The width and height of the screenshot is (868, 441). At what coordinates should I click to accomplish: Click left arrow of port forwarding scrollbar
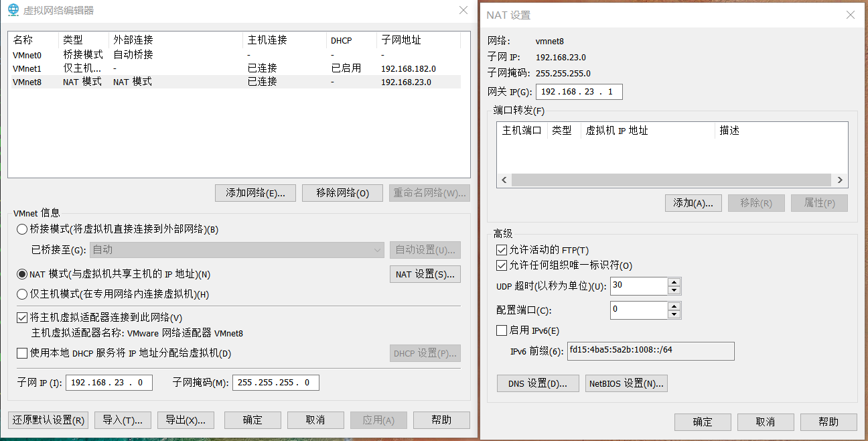[504, 180]
